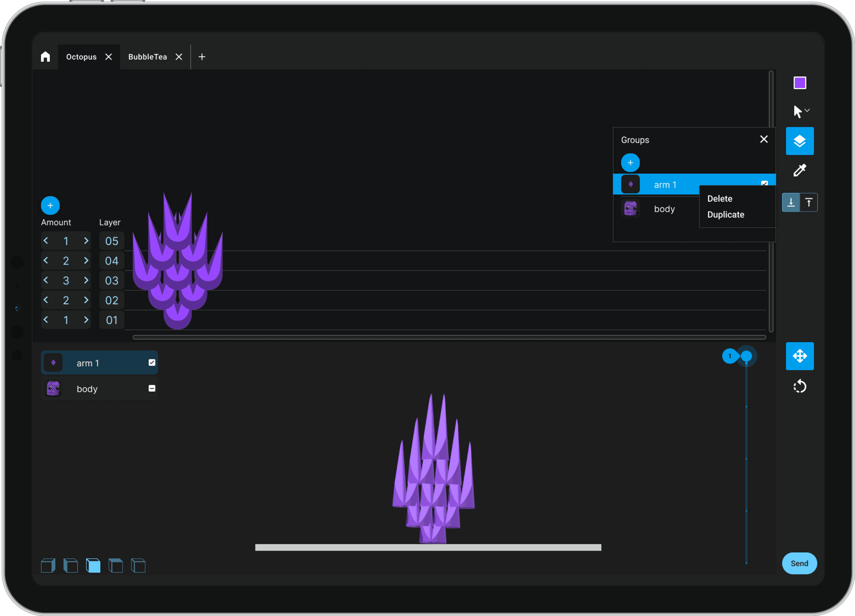Toggle arm 1 checkbox in Groups panel
The image size is (855, 616).
764,183
